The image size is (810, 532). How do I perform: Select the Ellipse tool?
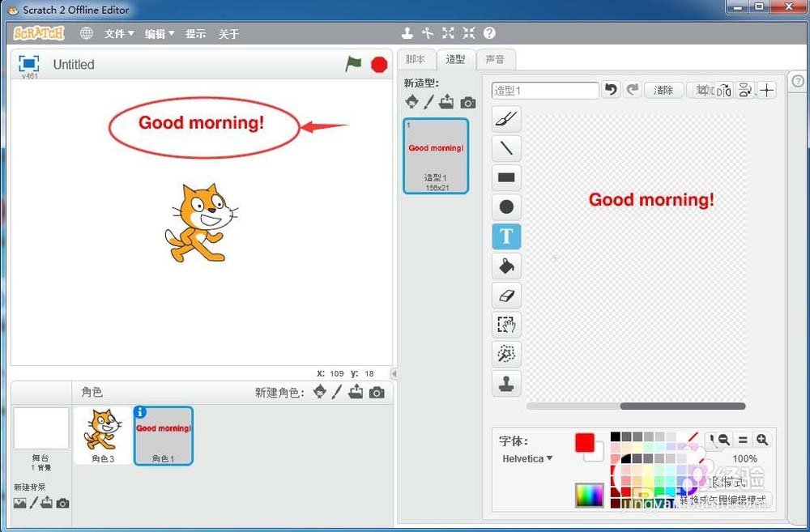[506, 207]
